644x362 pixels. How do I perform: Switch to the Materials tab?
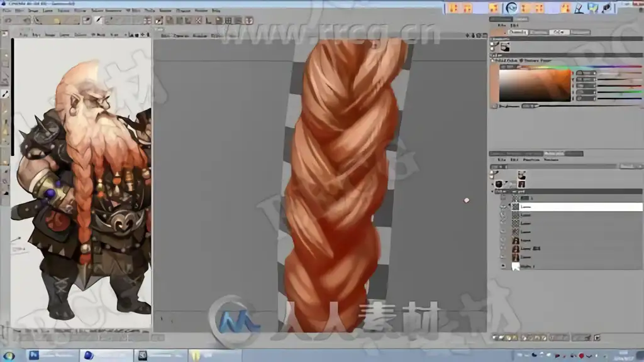553,153
